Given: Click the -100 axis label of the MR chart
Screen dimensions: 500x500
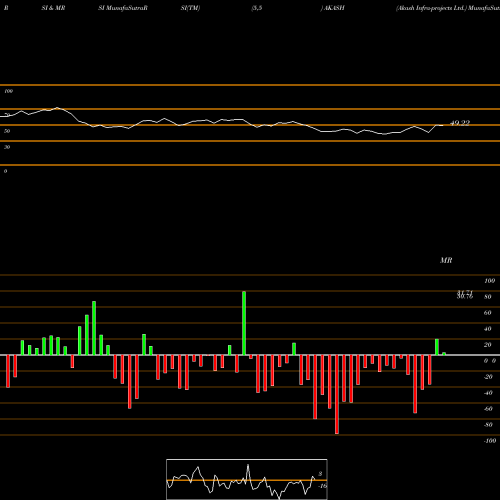Looking at the screenshot, I should pos(490,441).
